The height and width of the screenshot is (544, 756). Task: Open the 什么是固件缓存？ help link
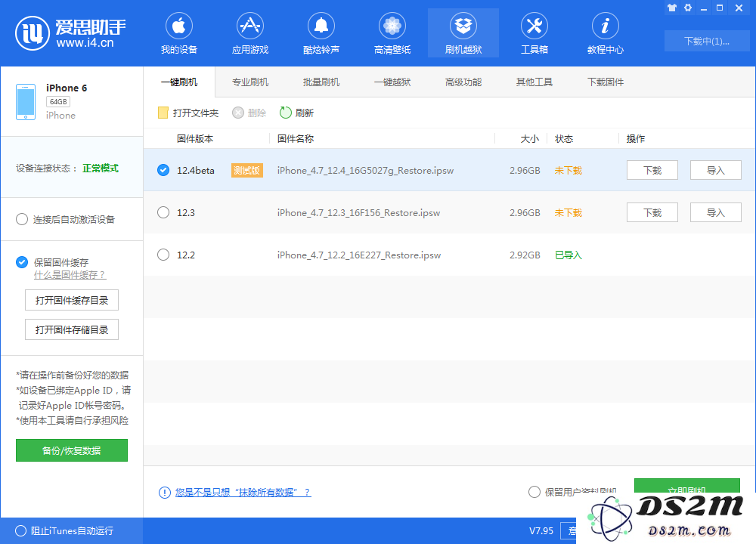[70, 275]
